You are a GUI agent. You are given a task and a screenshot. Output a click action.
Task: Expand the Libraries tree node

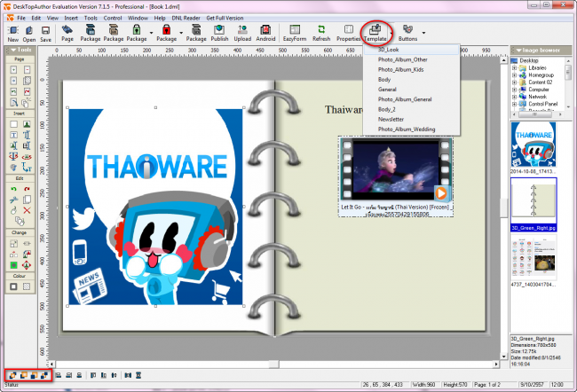click(515, 68)
